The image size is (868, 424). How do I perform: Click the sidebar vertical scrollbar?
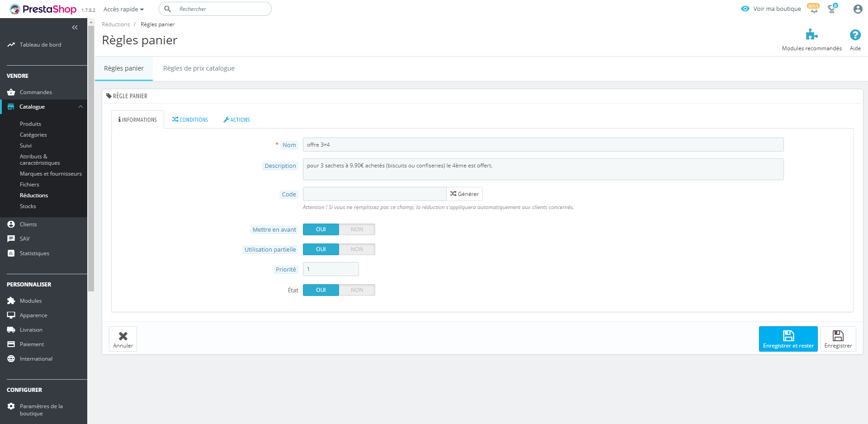coord(91,158)
